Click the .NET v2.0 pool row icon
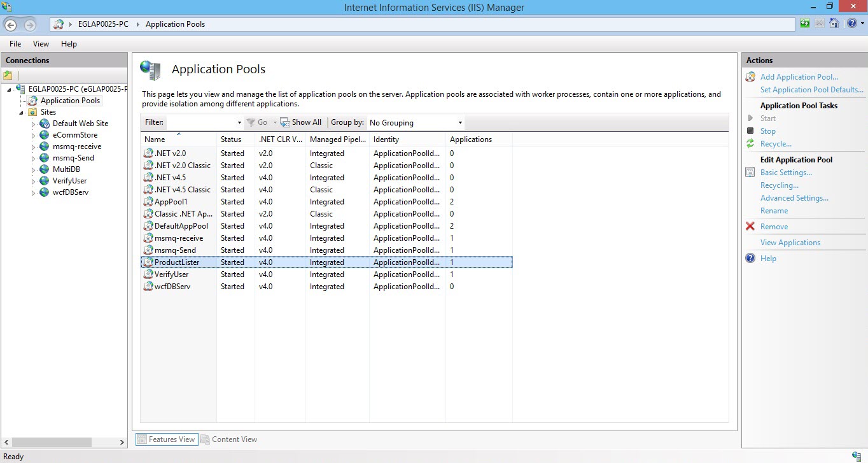 148,153
